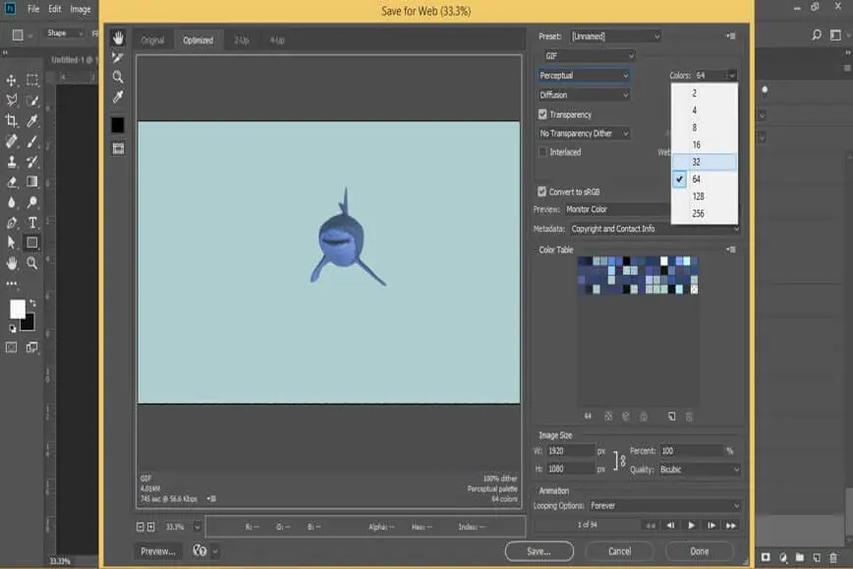Switch to the 2-Up tab

point(242,40)
